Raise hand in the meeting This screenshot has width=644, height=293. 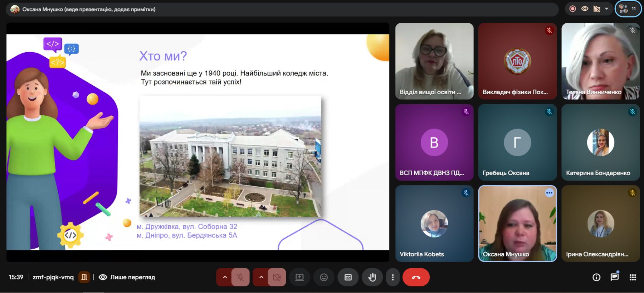coord(372,277)
